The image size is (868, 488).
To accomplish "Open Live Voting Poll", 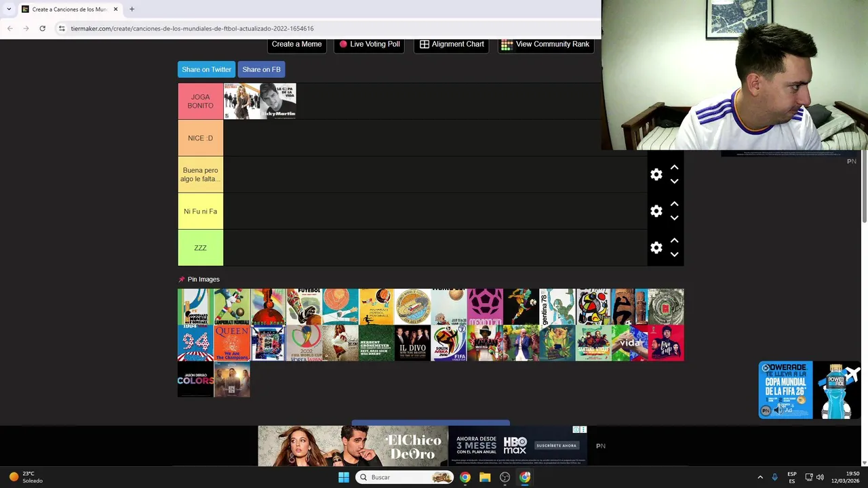I will point(370,44).
